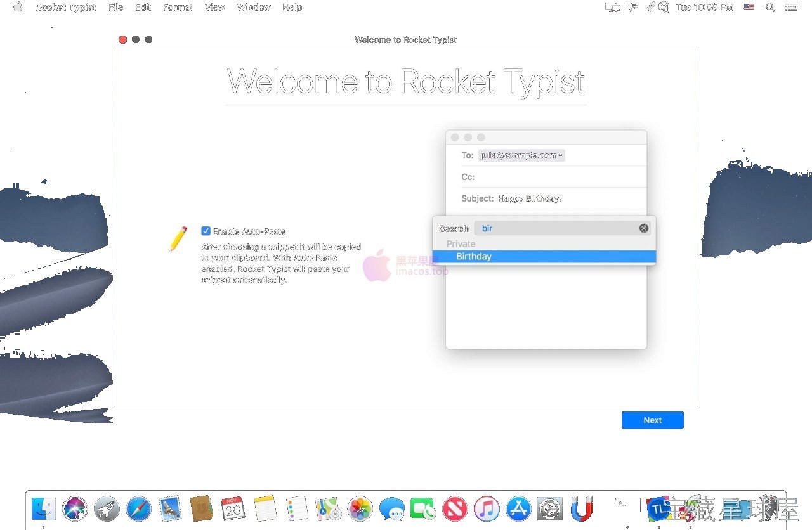Click the Rocket Typist rocket menu bar icon
This screenshot has height=530, width=812.
[650, 7]
